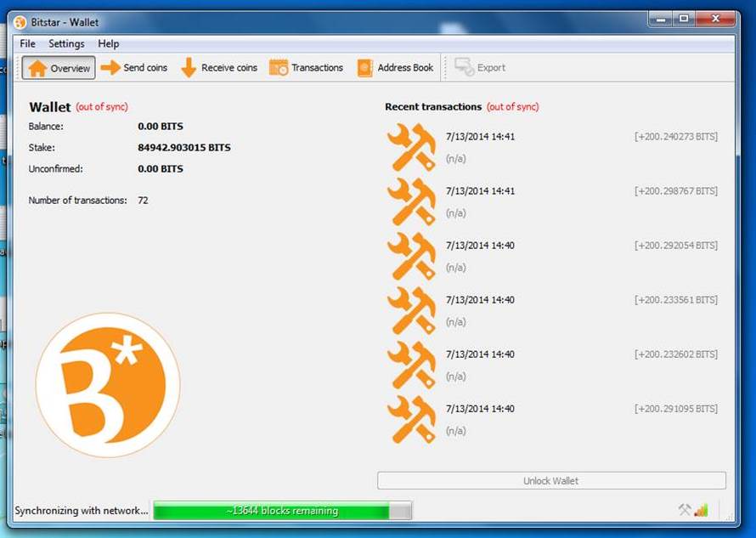Viewport: 756px width, 538px height.
Task: Click the Recent transactions heading
Action: point(433,106)
